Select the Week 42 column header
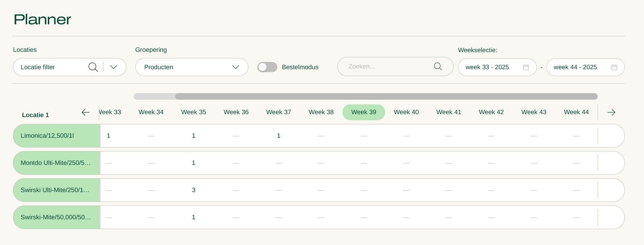The image size is (644, 245). coord(491,112)
